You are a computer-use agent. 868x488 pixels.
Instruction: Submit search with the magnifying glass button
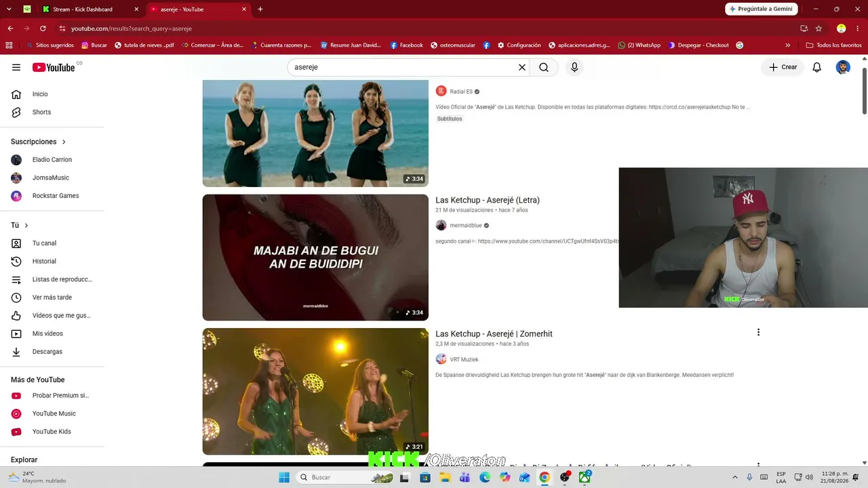point(544,67)
